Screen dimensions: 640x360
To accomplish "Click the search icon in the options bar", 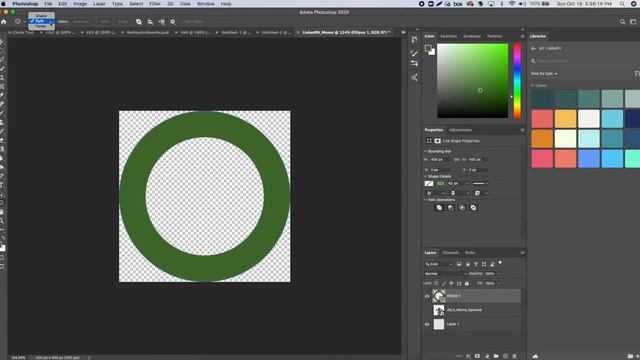I will (622, 22).
